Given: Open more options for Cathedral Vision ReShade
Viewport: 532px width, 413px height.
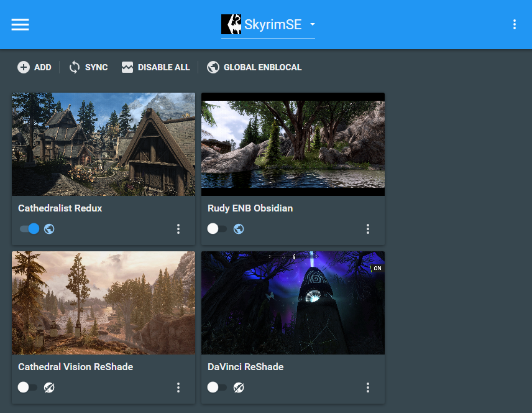Looking at the screenshot, I should click(x=178, y=387).
